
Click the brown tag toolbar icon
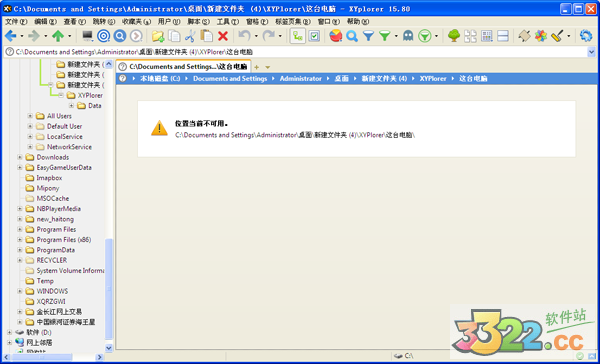[x=524, y=36]
